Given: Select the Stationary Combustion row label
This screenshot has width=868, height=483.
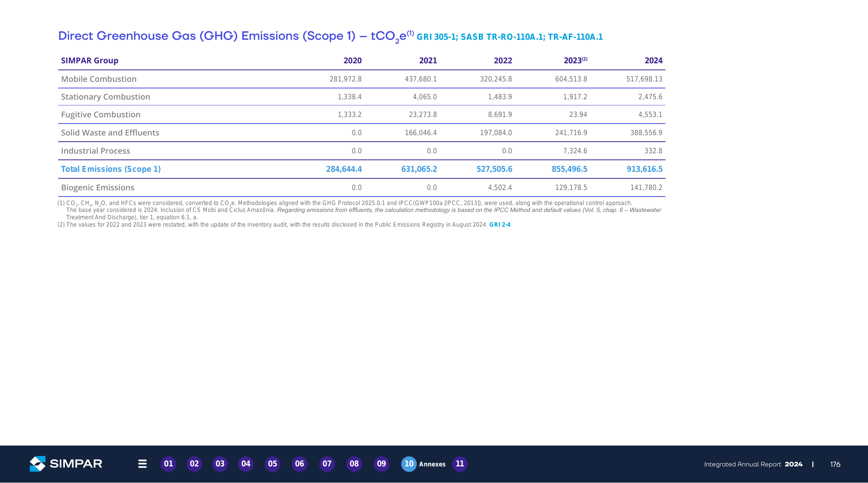Looking at the screenshot, I should coord(106,97).
